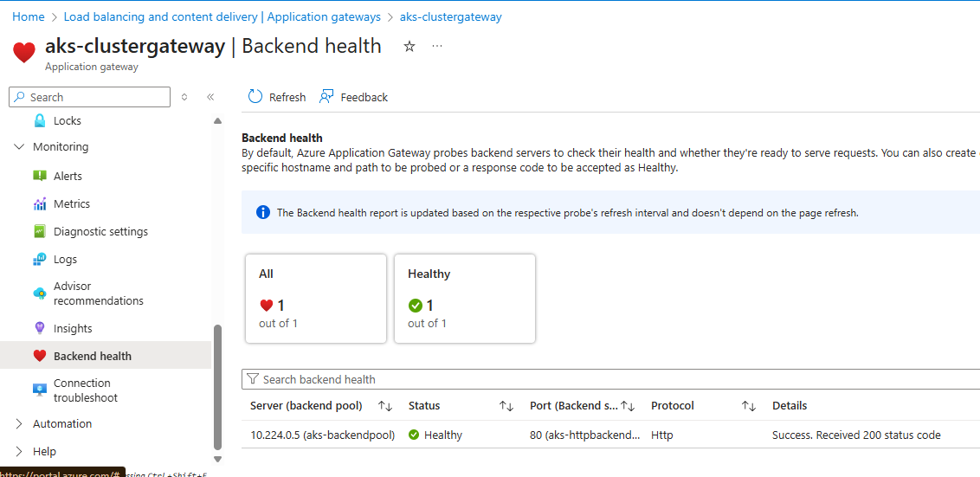Open aks-clustergateway breadcrumb link
Viewport: 980px width, 477px height.
(451, 16)
